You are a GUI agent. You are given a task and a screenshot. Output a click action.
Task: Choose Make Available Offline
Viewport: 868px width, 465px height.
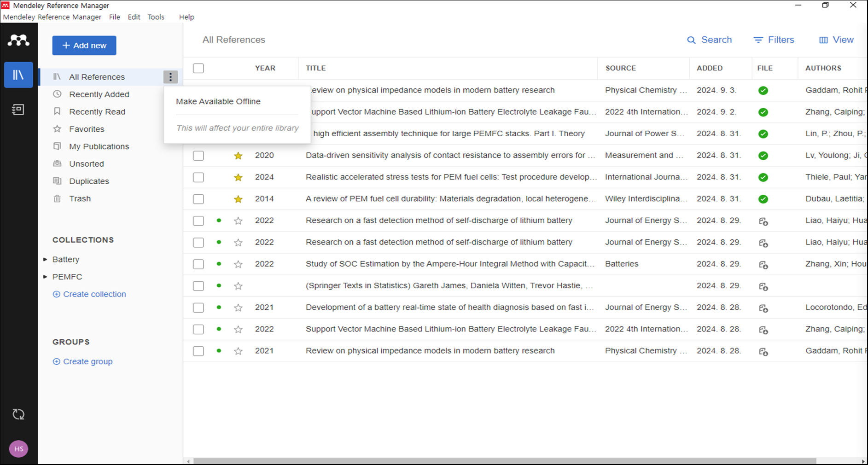click(x=218, y=101)
